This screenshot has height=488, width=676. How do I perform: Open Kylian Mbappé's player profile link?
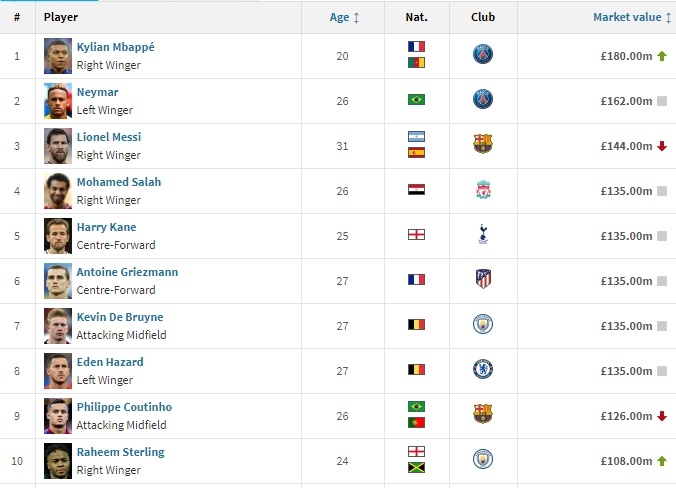coord(116,47)
